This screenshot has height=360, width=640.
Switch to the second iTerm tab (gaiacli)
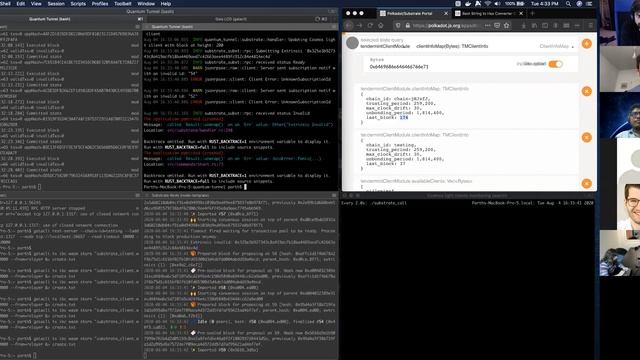[x=231, y=19]
